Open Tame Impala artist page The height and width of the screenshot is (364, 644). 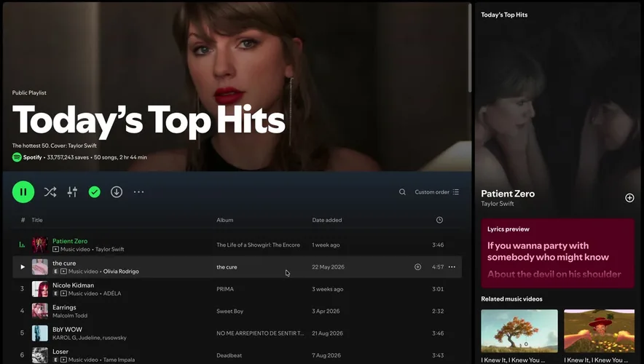(x=119, y=360)
